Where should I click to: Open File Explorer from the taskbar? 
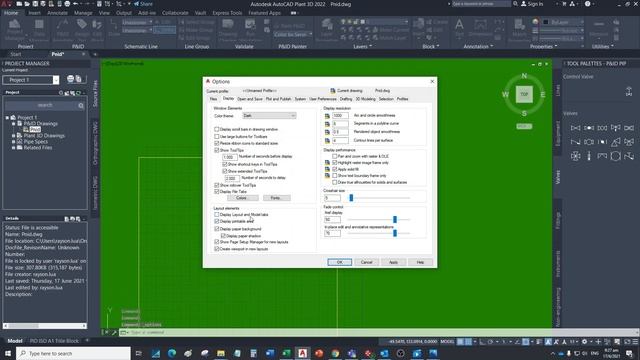pos(221,353)
